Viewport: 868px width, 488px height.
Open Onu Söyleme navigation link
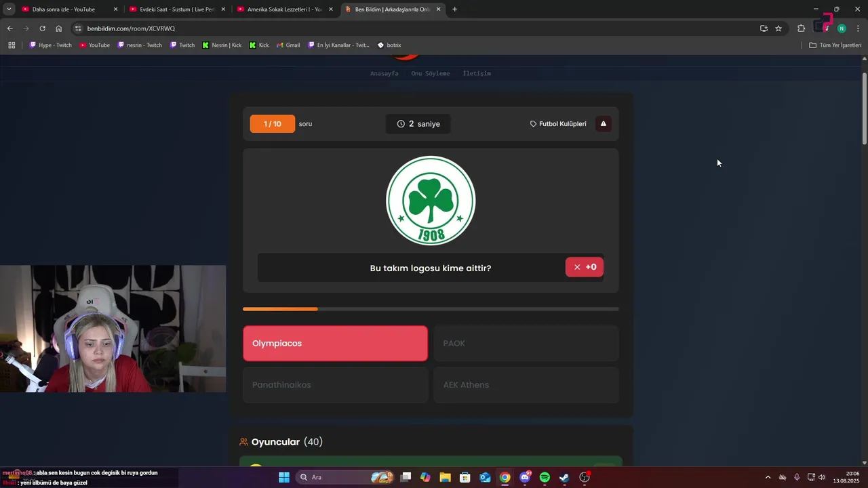(430, 73)
